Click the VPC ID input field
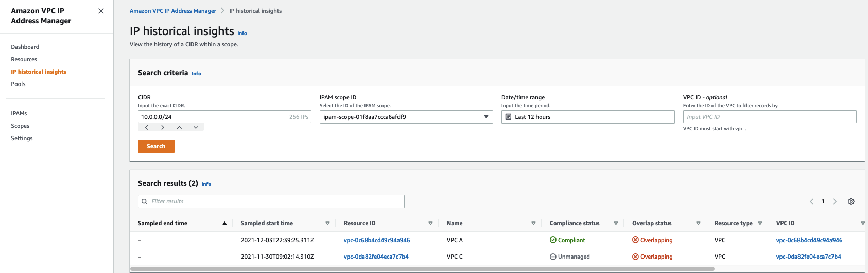The image size is (868, 273). (770, 117)
